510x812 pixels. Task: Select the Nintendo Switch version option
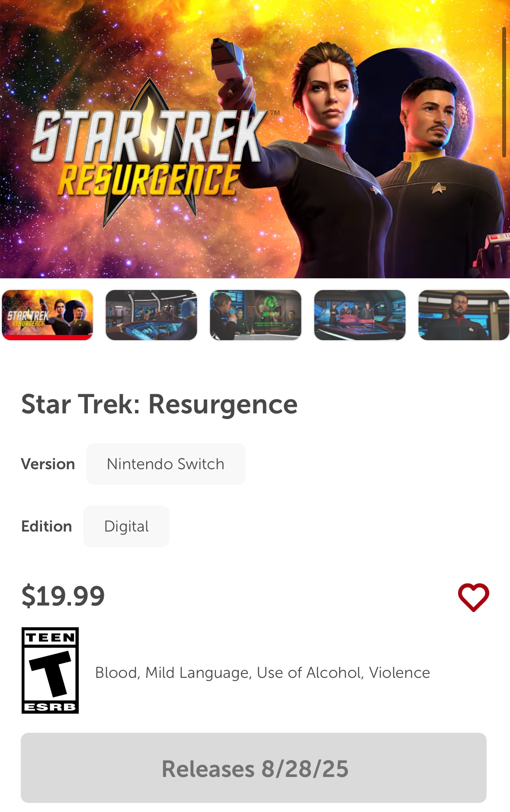click(166, 464)
